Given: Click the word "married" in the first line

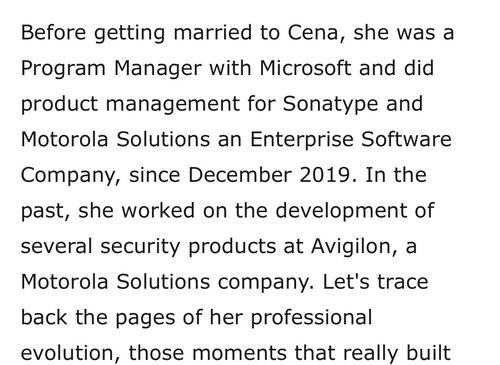Looking at the screenshot, I should click(213, 33).
